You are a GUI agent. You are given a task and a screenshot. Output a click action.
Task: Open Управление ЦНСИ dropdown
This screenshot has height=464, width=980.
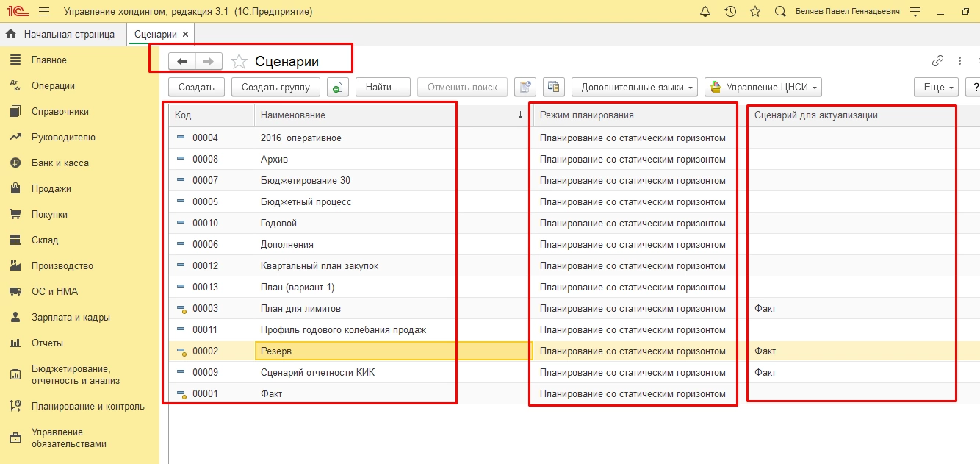[x=763, y=87]
